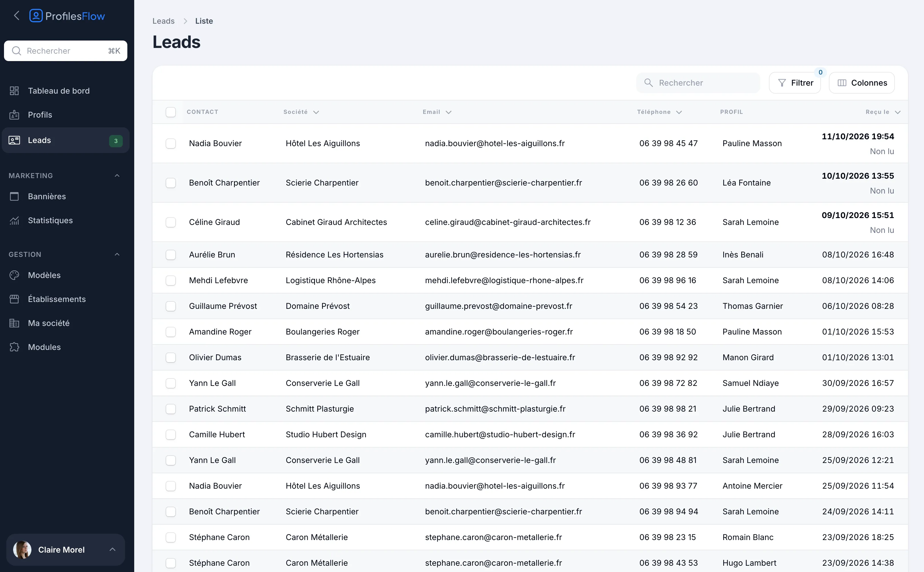This screenshot has height=572, width=924.
Task: Open the Tableau de bord menu item
Action: (x=66, y=91)
